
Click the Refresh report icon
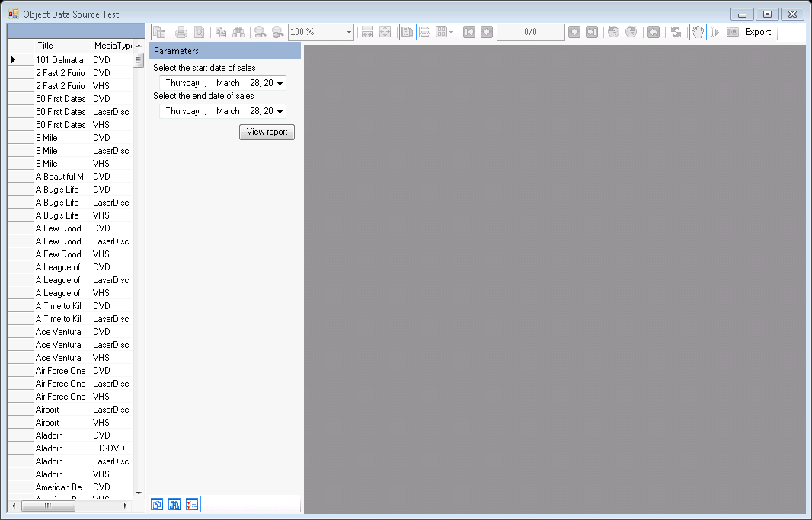point(676,32)
